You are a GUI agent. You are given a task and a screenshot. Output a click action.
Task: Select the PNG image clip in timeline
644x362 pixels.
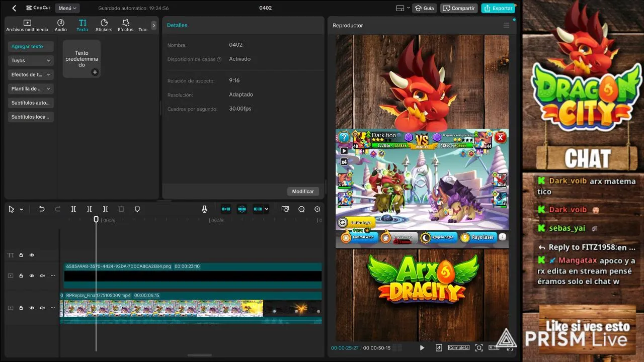click(193, 276)
